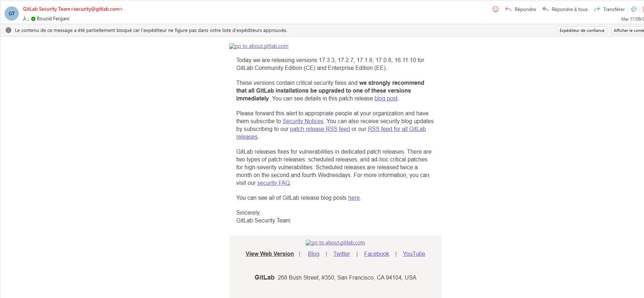Click recipient Bouzid Fergani's green status icon
This screenshot has height=298, width=644.
(33, 19)
